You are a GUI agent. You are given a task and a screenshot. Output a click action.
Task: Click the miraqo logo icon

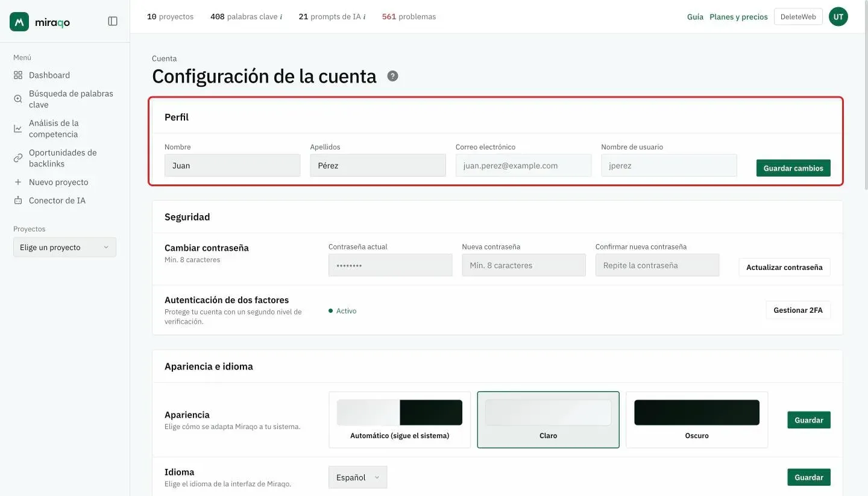click(x=19, y=22)
